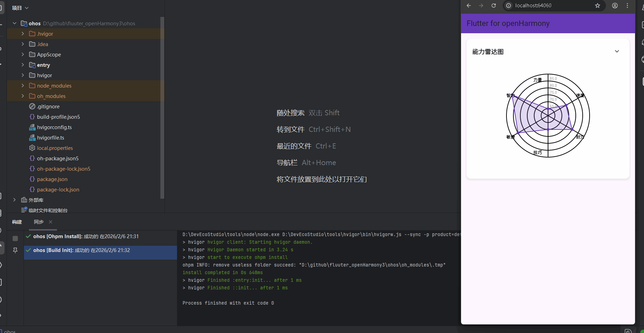
Task: Click the ohos project folder icon
Action: [x=24, y=23]
